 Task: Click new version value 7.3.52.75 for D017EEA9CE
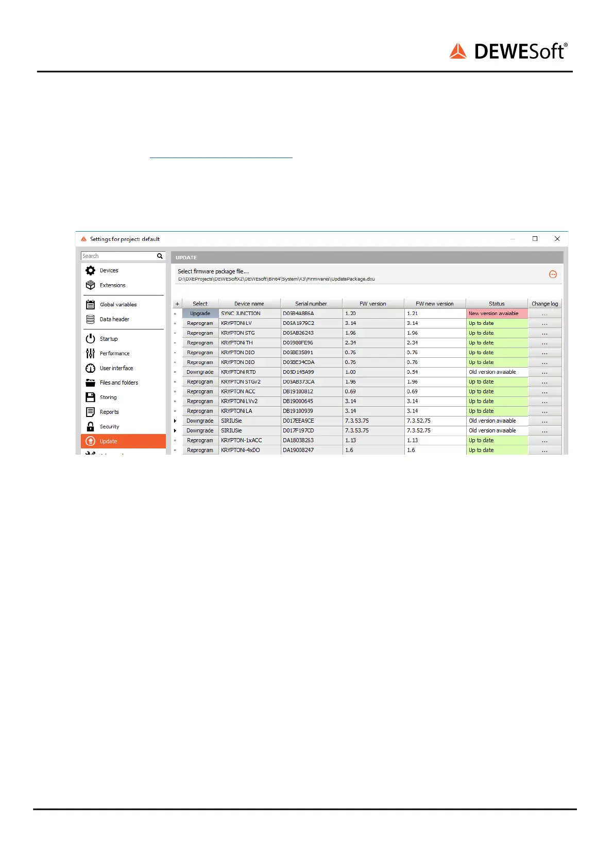[x=435, y=421]
